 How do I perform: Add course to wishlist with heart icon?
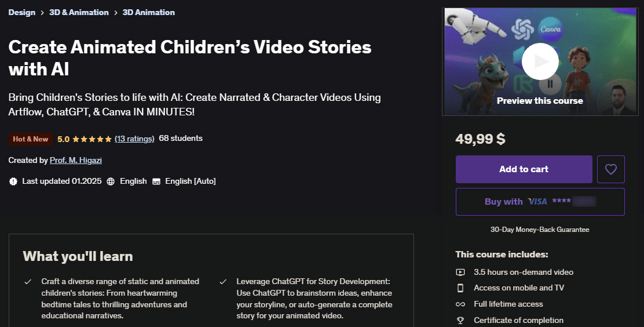point(611,169)
